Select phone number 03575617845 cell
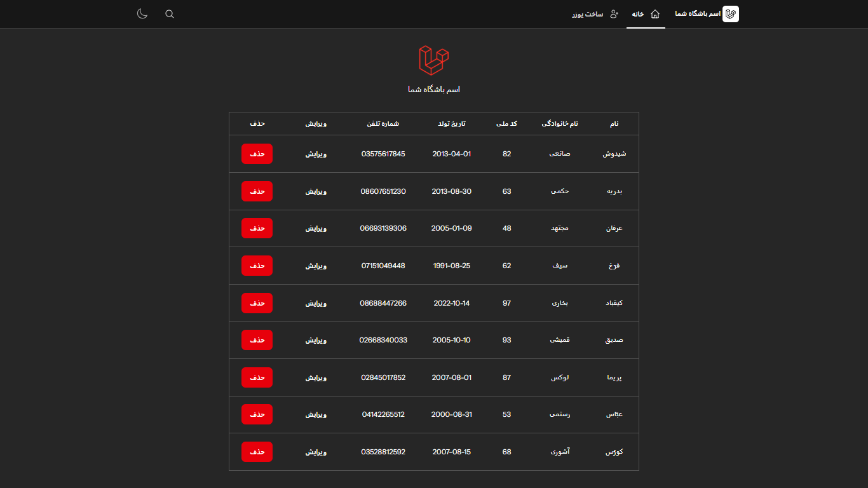The height and width of the screenshot is (488, 868). (x=383, y=154)
